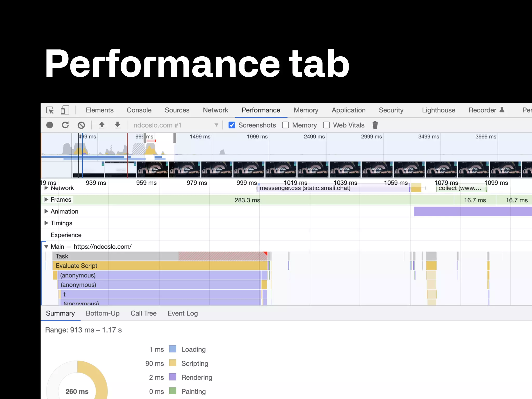The image size is (532, 399).
Task: Select the Performance tab
Action: coord(261,110)
